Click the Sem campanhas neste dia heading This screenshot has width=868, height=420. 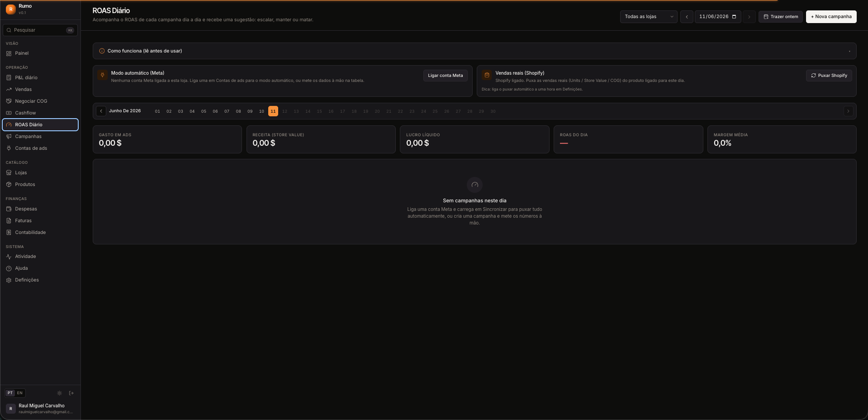click(474, 201)
